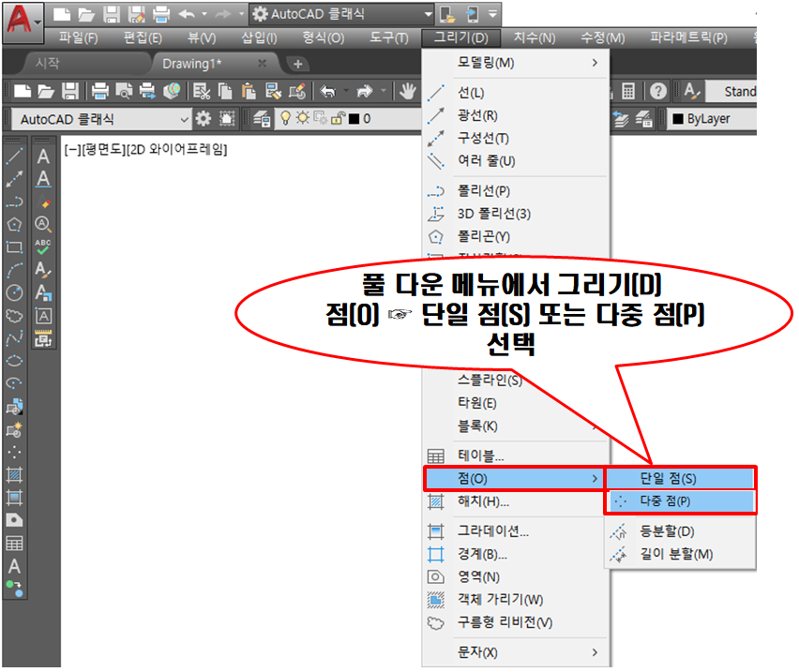Toggle layer 0 lock padlock icon
This screenshot has height=672, width=799.
(x=339, y=119)
